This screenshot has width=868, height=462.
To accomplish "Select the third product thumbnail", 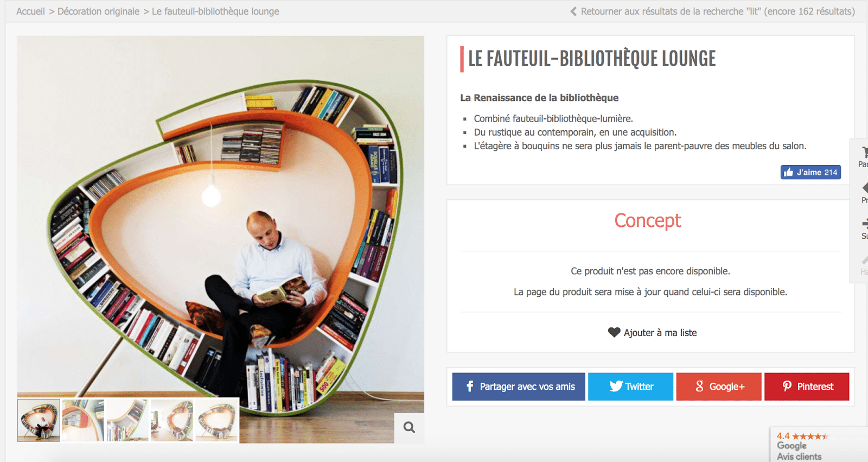I will click(x=127, y=420).
